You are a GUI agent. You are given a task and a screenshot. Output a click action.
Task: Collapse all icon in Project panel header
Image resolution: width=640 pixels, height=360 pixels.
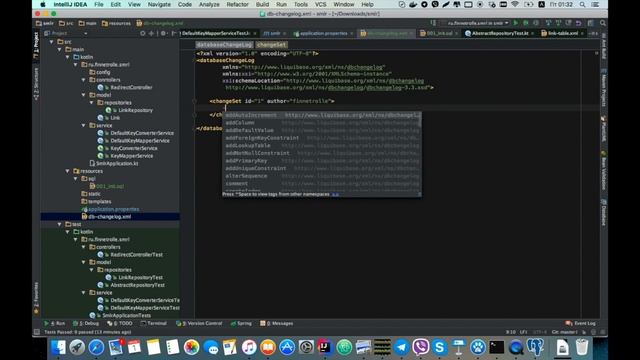click(151, 33)
